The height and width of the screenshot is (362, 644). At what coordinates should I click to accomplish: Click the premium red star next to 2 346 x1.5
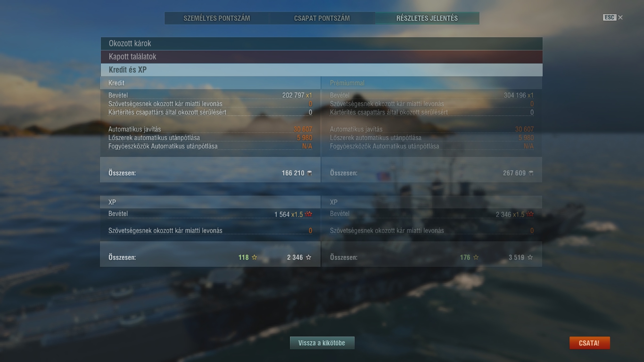coord(530,214)
